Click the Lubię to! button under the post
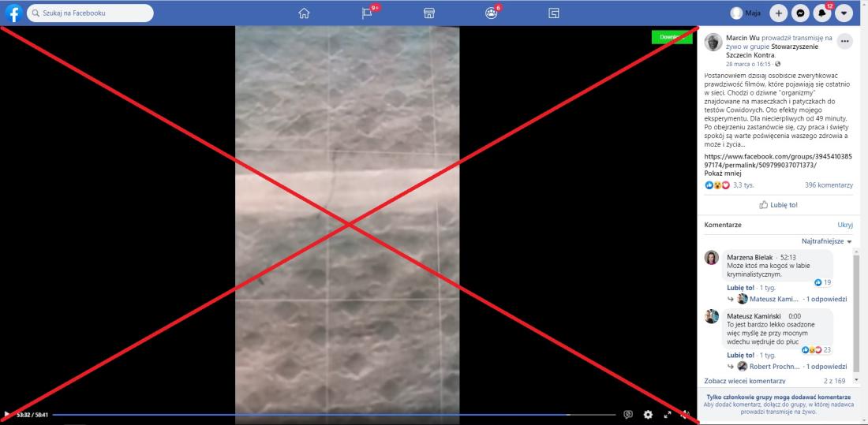868x425 pixels. point(778,205)
